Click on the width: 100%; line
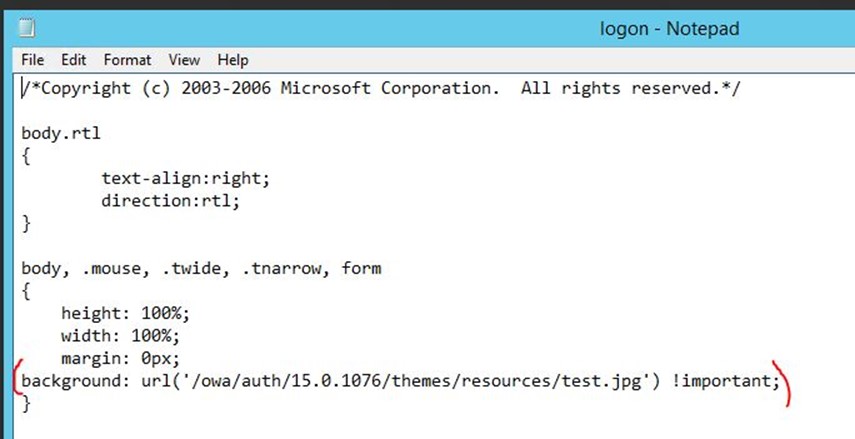This screenshot has height=439, width=855. [120, 336]
